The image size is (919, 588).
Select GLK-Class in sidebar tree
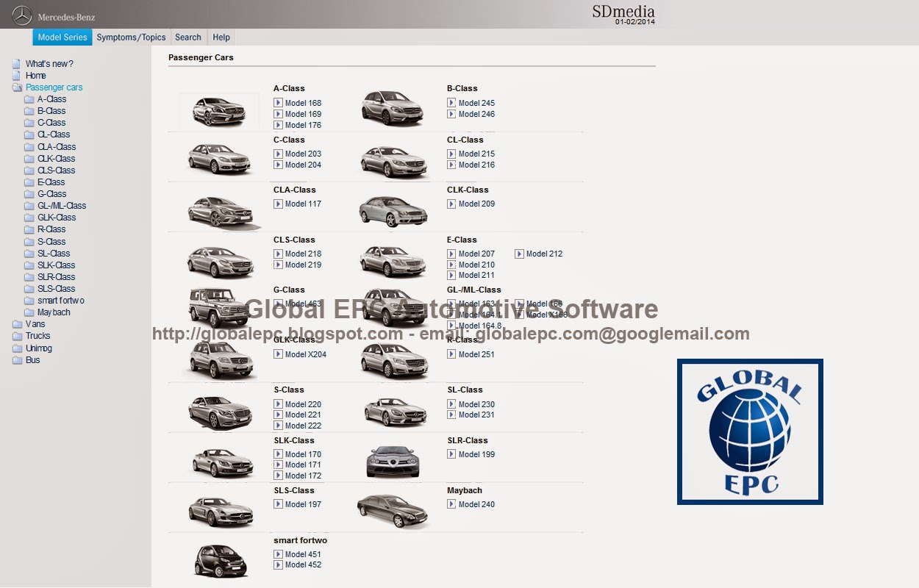(57, 218)
